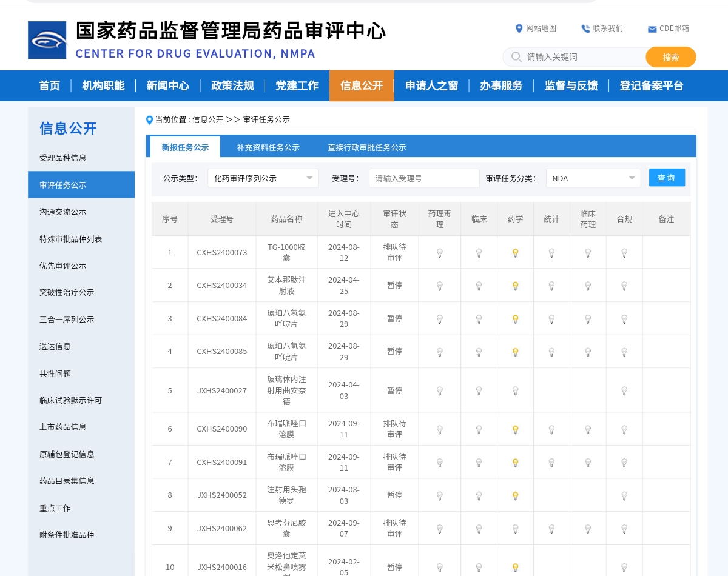Screen dimensions: 728x576
Task: Open 党建工作 navigation item
Action: [x=297, y=85]
